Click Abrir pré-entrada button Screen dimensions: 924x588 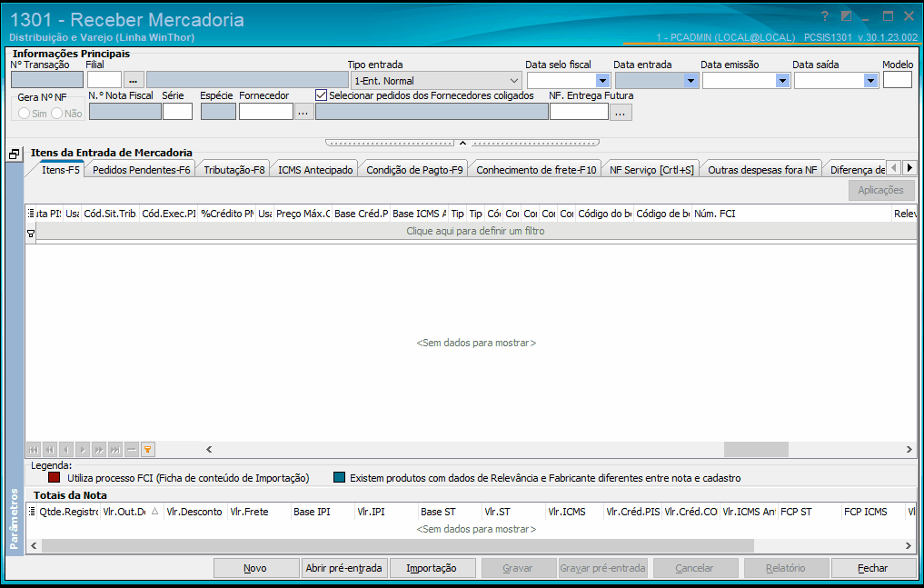point(343,568)
